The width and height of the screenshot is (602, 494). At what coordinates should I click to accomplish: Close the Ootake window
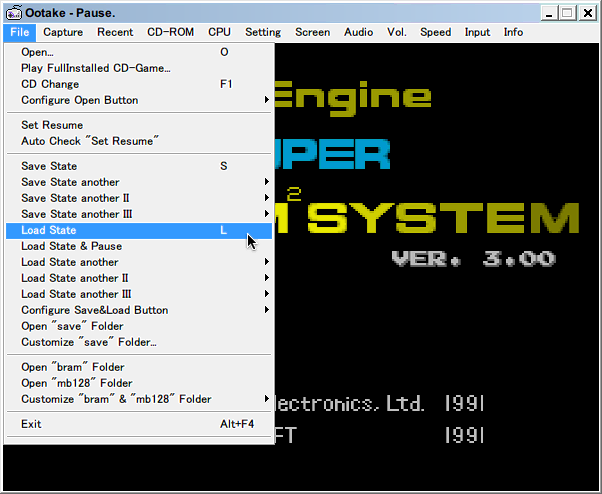[x=587, y=13]
